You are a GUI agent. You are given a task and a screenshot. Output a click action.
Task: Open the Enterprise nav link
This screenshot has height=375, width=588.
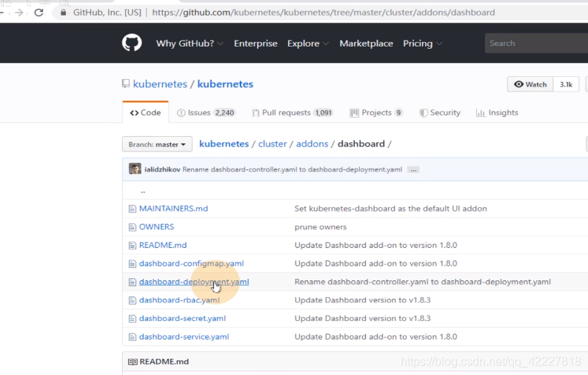pyautogui.click(x=255, y=44)
